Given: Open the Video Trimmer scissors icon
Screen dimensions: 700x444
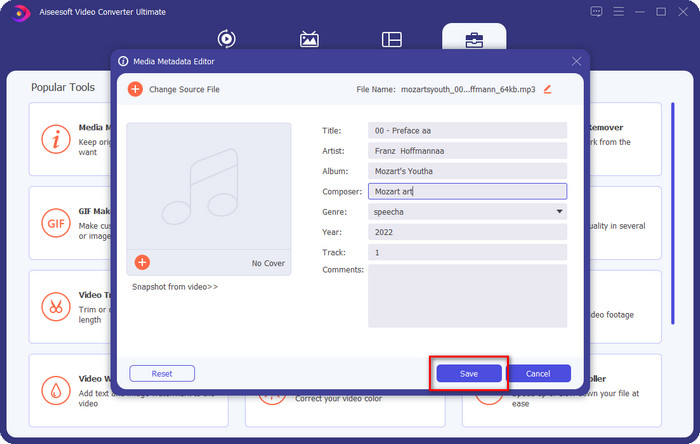Looking at the screenshot, I should click(x=56, y=307).
